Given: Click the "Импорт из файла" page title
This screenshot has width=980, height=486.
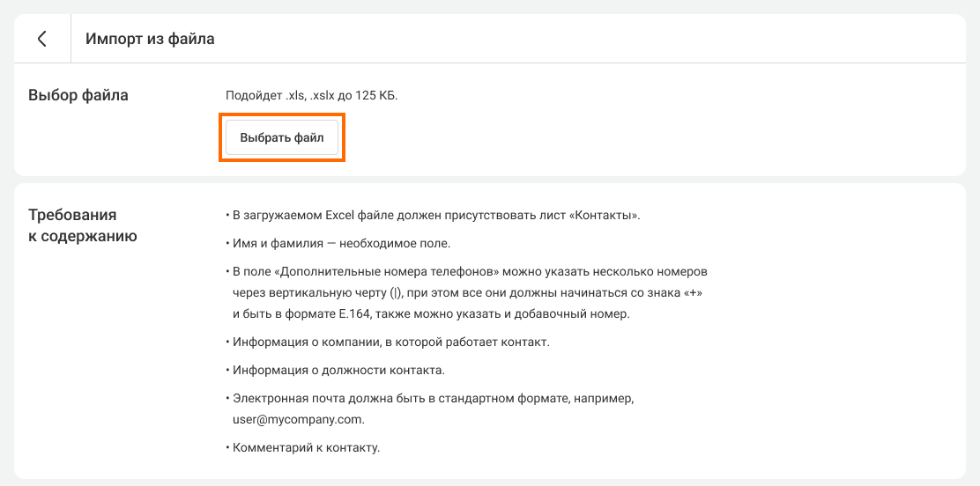Looking at the screenshot, I should tap(150, 39).
